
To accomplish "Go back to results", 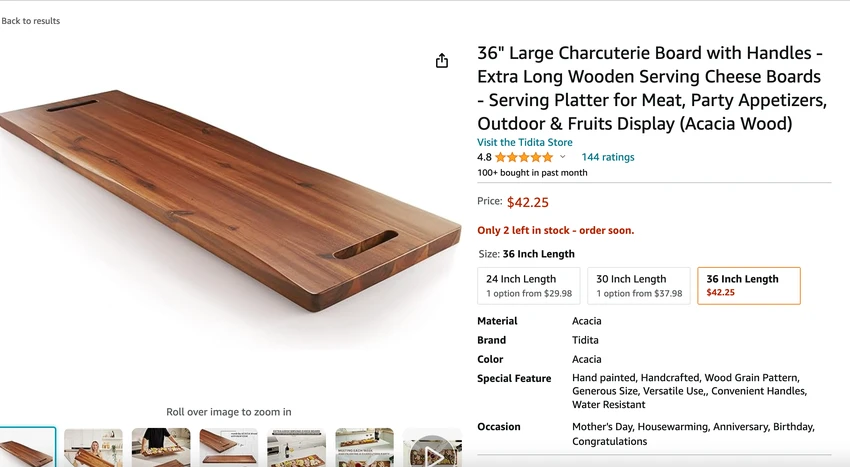I will coord(30,21).
